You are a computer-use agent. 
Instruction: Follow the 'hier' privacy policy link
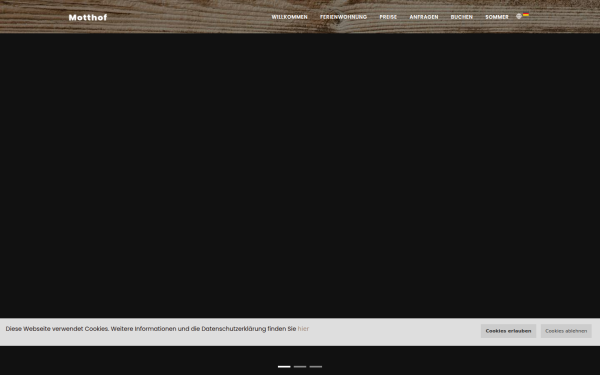[303, 329]
